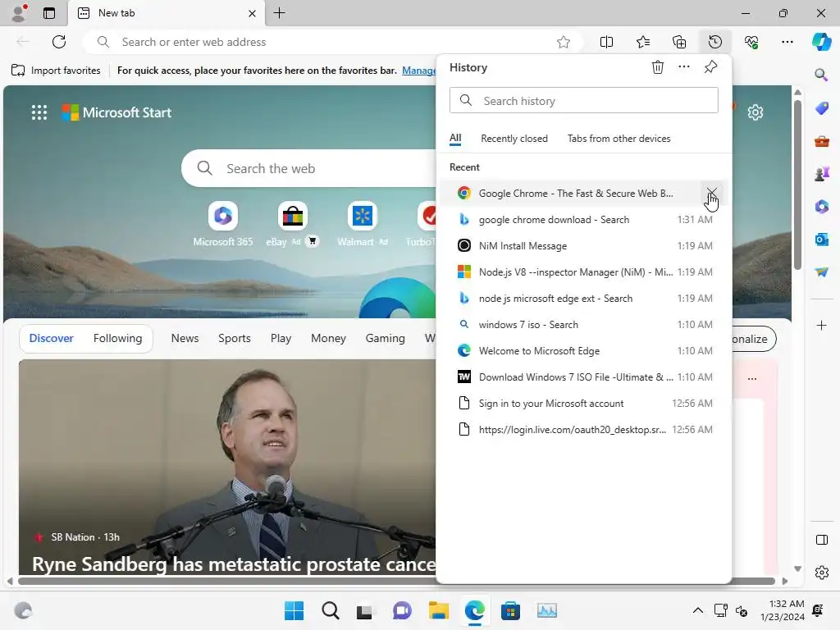The height and width of the screenshot is (630, 840).
Task: Refresh the current page
Action: coord(59,42)
